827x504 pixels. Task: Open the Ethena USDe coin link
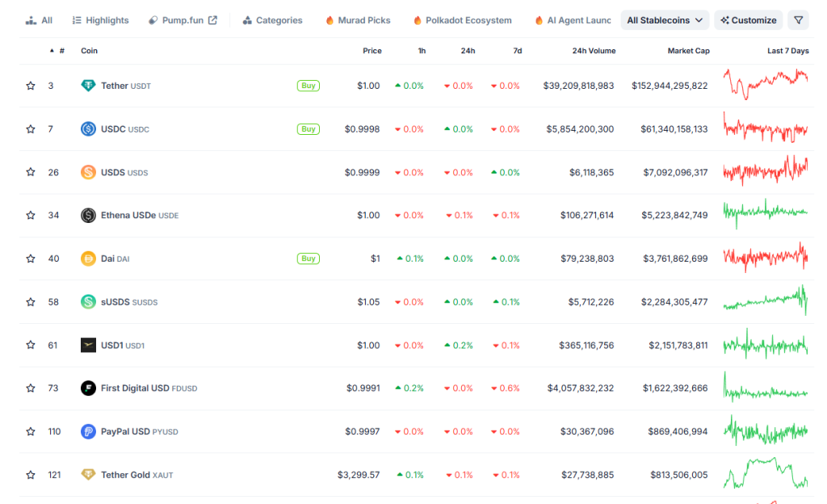(x=140, y=215)
